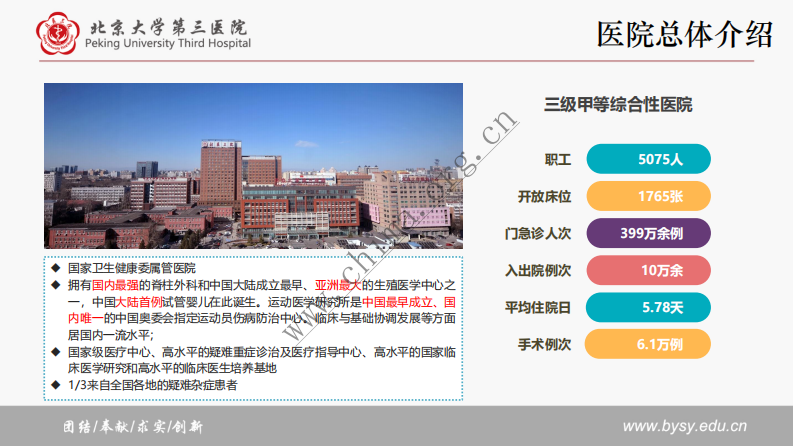Image resolution: width=793 pixels, height=446 pixels.
Task: Click the 手术例次 label
Action: (544, 344)
